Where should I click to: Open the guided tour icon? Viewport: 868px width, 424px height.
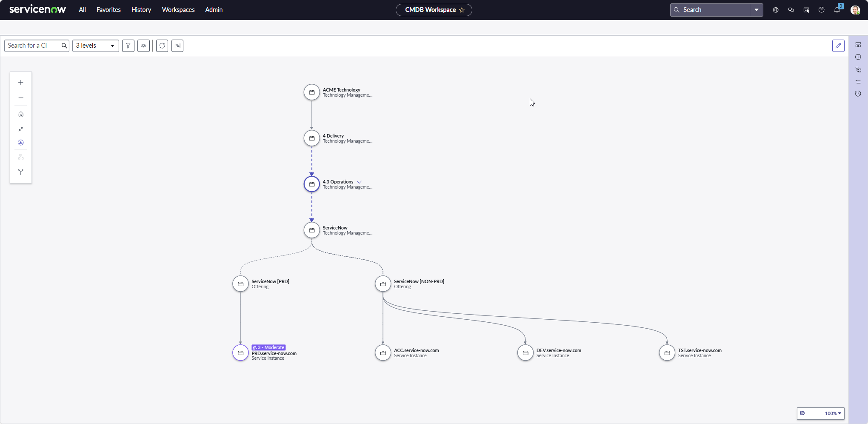[x=806, y=10]
